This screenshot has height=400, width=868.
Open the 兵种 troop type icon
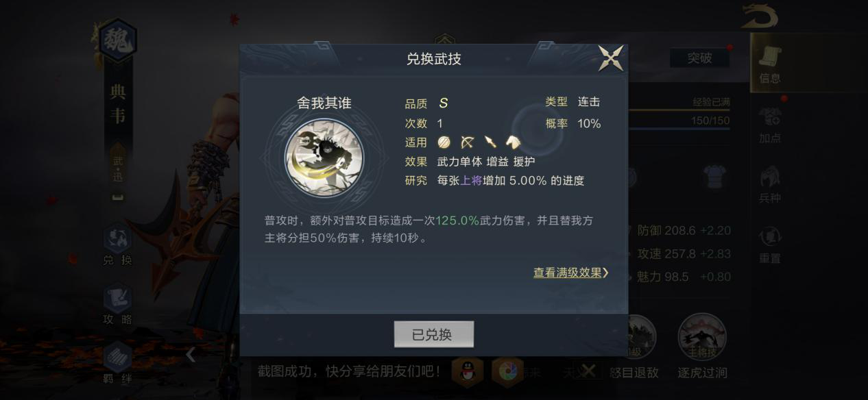[770, 184]
